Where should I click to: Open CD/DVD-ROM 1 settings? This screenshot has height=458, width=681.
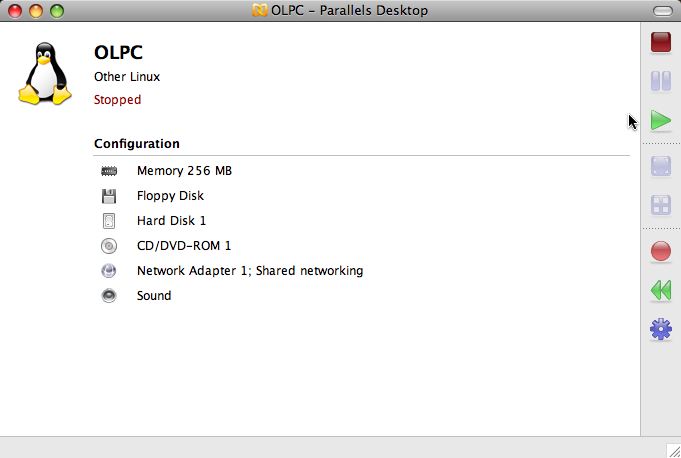coord(183,246)
